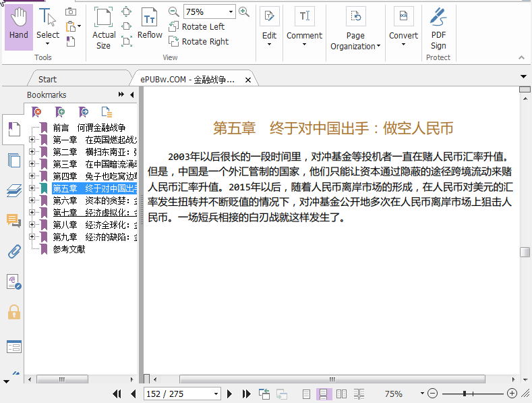Click the zoom slider handle in status bar

pos(465,394)
